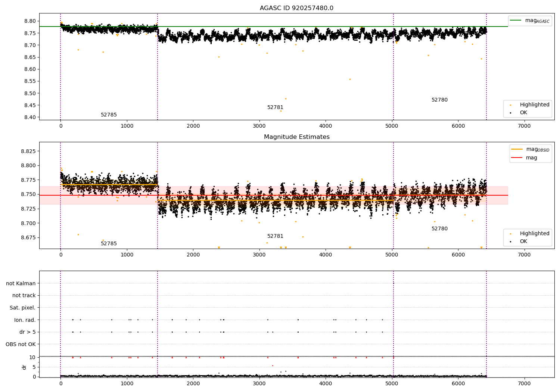
Task: Click the 'Ion. rad.' axis label
Action: coord(25,320)
